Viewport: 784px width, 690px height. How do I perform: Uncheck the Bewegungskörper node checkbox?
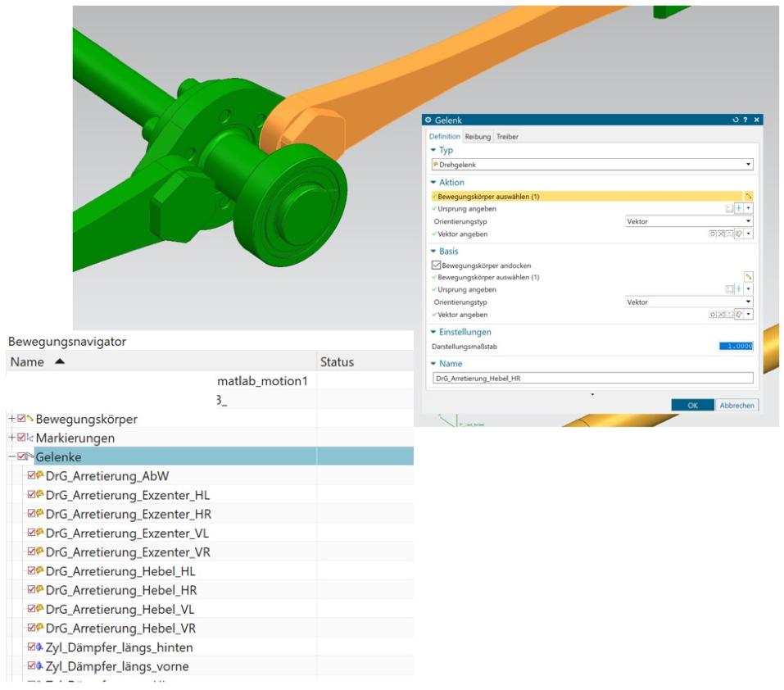click(x=21, y=419)
